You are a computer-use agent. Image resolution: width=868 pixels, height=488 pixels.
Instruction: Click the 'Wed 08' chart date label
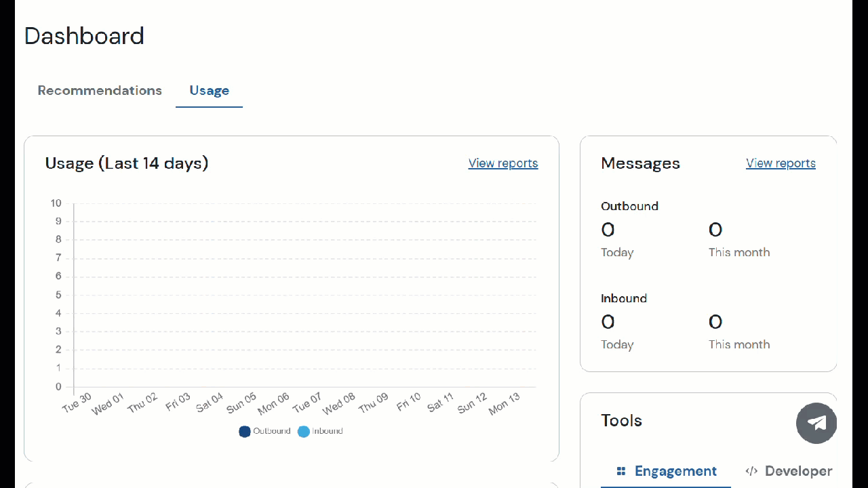pyautogui.click(x=339, y=403)
